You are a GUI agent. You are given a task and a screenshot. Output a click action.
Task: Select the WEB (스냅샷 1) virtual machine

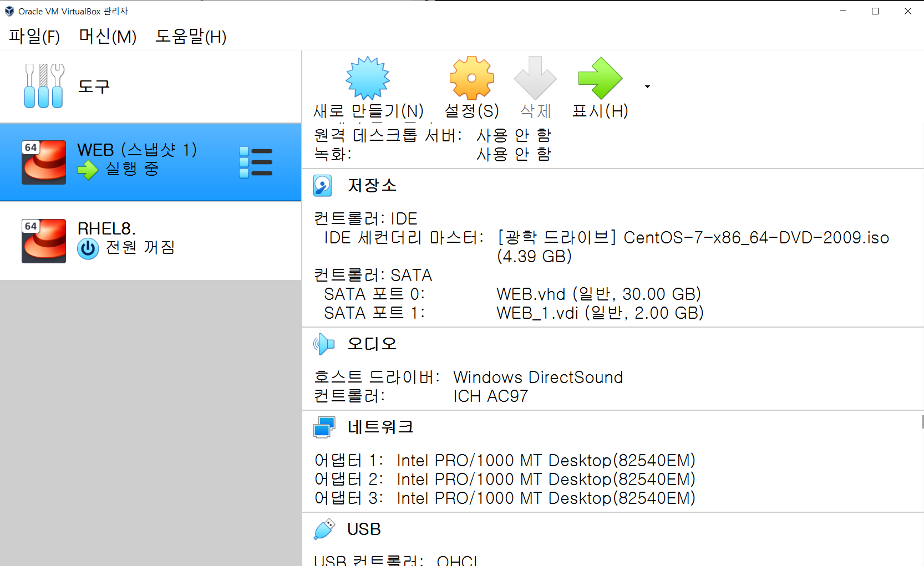pyautogui.click(x=150, y=162)
